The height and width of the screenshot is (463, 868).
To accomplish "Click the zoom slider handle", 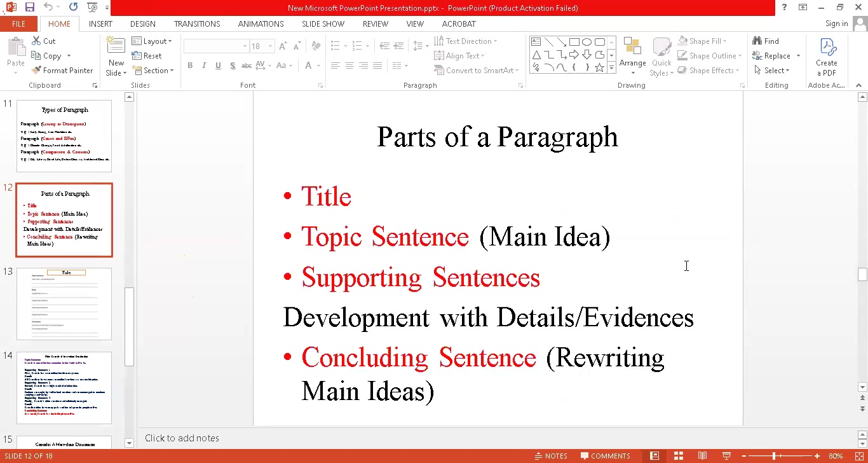I will [774, 456].
